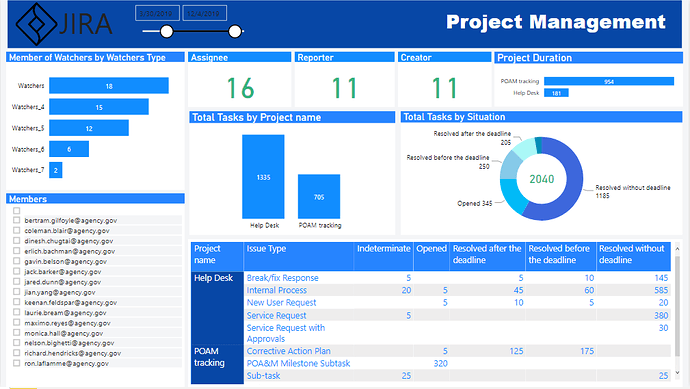Click the Watchers bar with value 18
Image resolution: width=690 pixels, height=389 pixels.
click(x=109, y=86)
